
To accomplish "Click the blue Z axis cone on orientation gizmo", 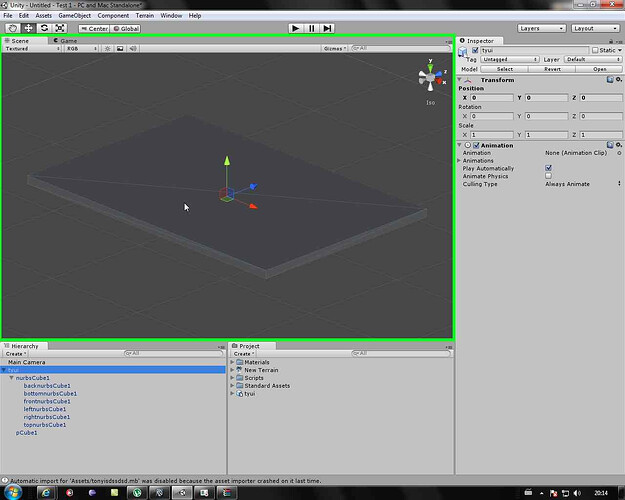I will point(438,73).
